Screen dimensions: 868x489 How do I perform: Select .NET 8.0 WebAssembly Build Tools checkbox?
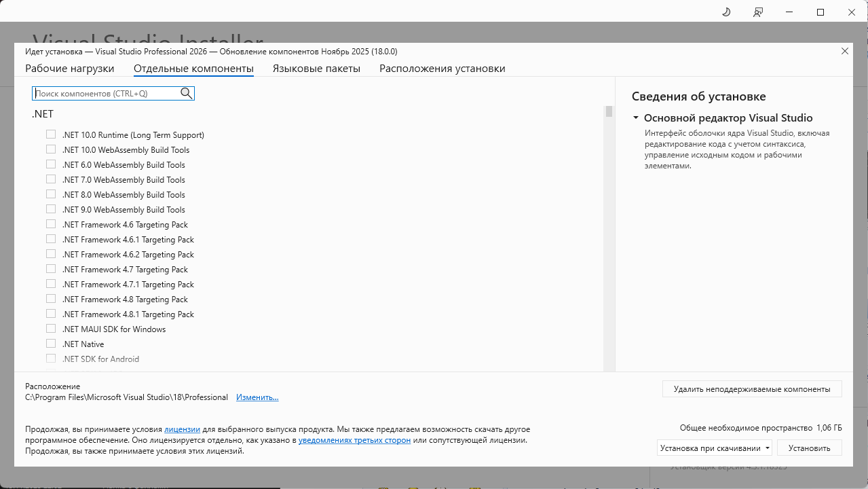coord(51,194)
